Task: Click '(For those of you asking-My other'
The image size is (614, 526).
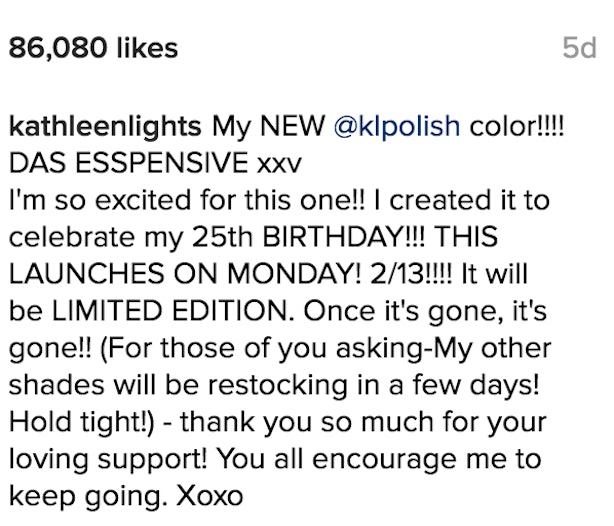Action: [x=326, y=349]
